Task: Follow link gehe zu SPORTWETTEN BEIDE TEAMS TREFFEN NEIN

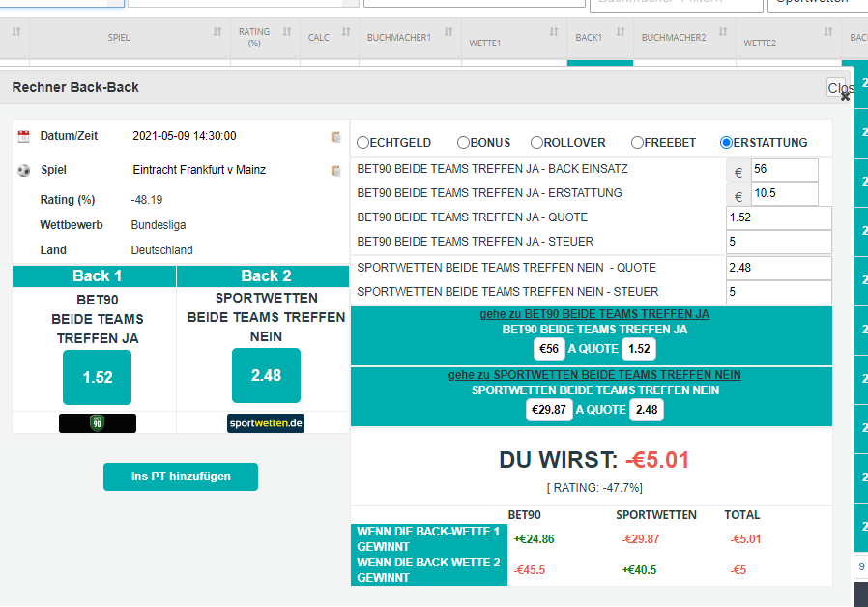Action: (594, 375)
